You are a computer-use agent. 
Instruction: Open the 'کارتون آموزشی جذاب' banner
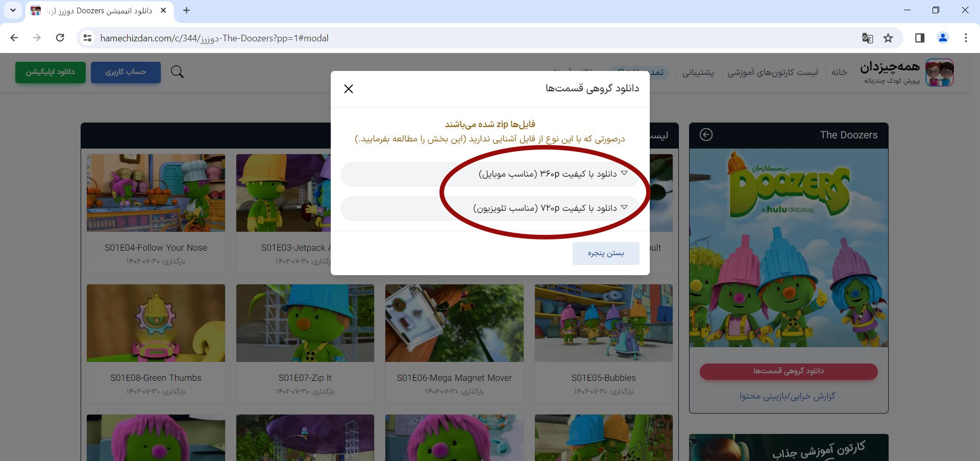pyautogui.click(x=789, y=448)
